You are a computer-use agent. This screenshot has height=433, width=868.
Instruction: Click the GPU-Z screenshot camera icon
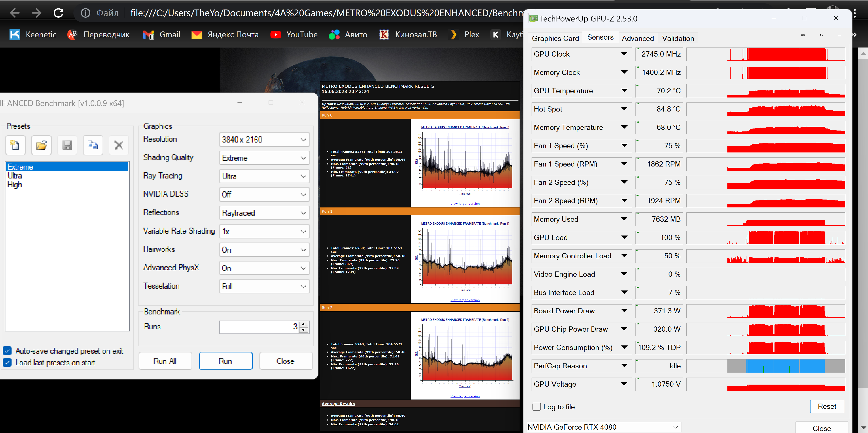click(803, 35)
